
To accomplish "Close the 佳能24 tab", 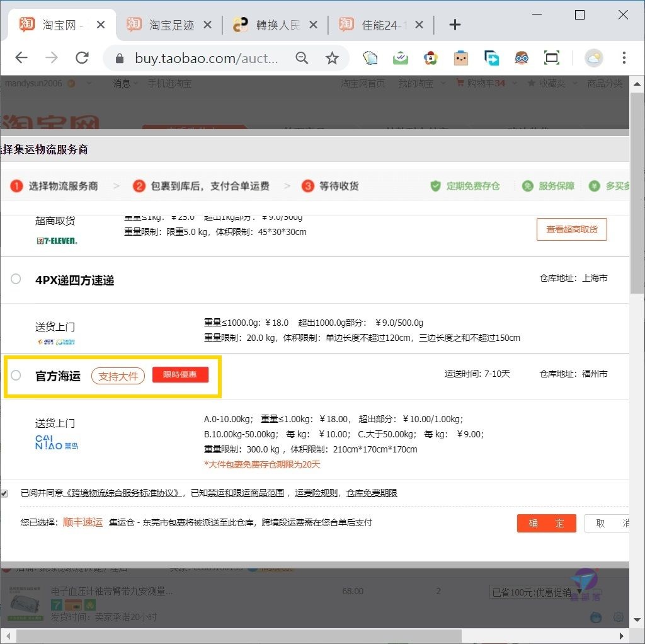I will [x=419, y=25].
